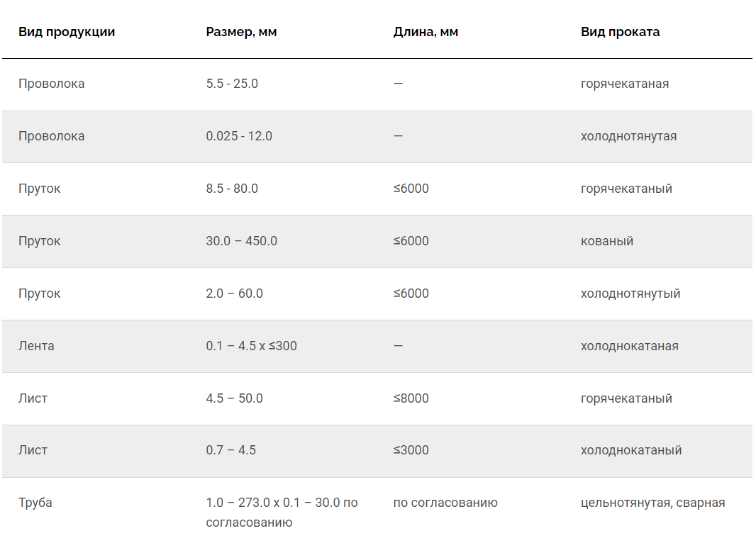The width and height of the screenshot is (756, 548).
Task: Select size value "30.0 – 450.0"
Action: coord(241,241)
